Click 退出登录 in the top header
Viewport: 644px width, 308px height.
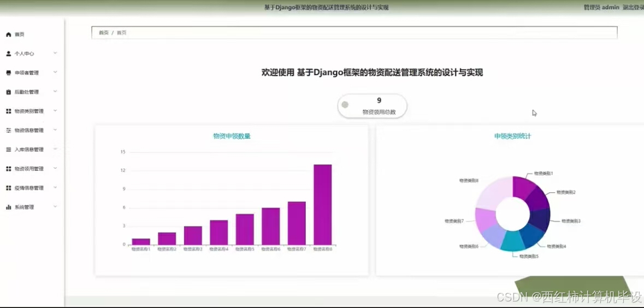coord(633,8)
